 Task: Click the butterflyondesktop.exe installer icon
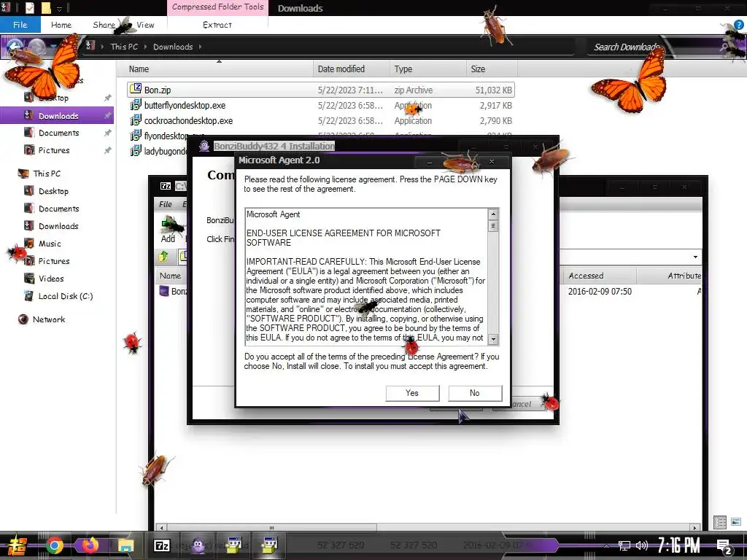pyautogui.click(x=136, y=105)
